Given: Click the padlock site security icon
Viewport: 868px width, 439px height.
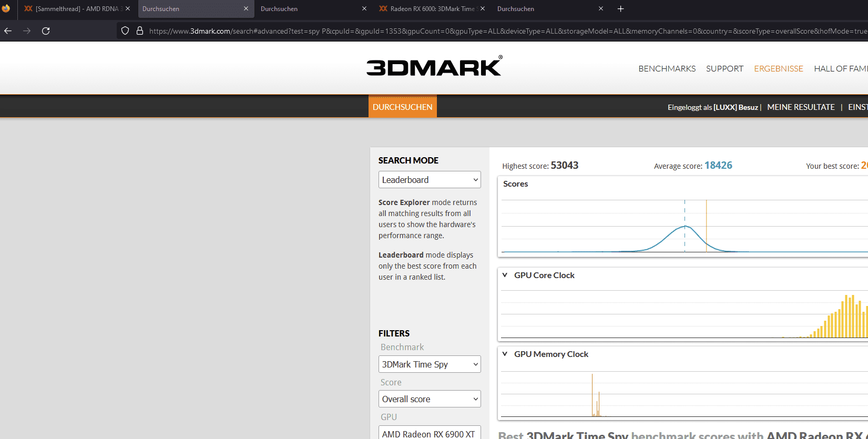Looking at the screenshot, I should point(140,31).
